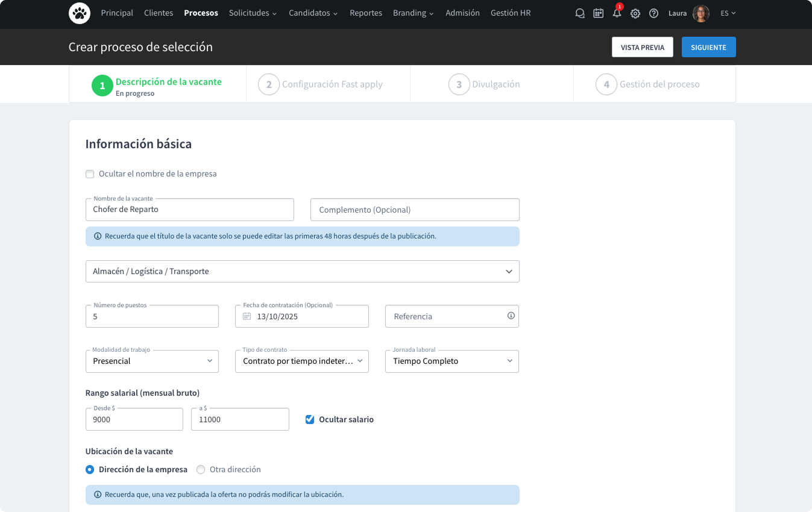Click the VISTA PREVIA button
812x512 pixels.
coord(642,48)
